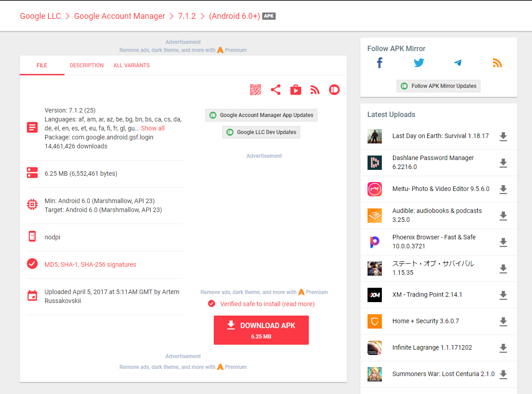Viewport: 532px width, 394px height.
Task: Expand languages with Show all
Action: click(x=153, y=128)
